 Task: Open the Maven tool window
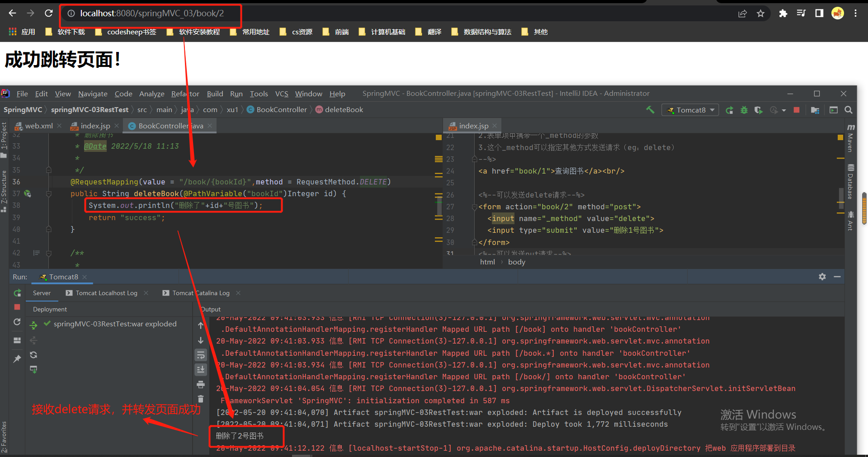pyautogui.click(x=850, y=138)
